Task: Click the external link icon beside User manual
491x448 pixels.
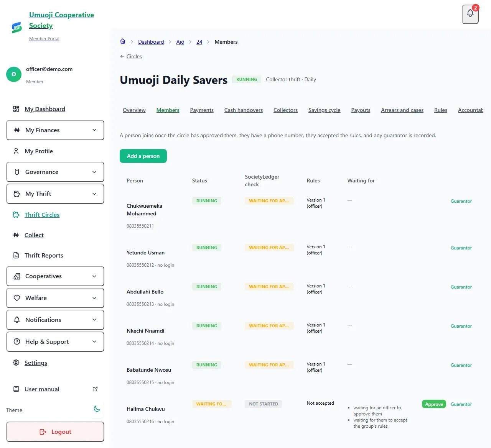Action: (95, 389)
